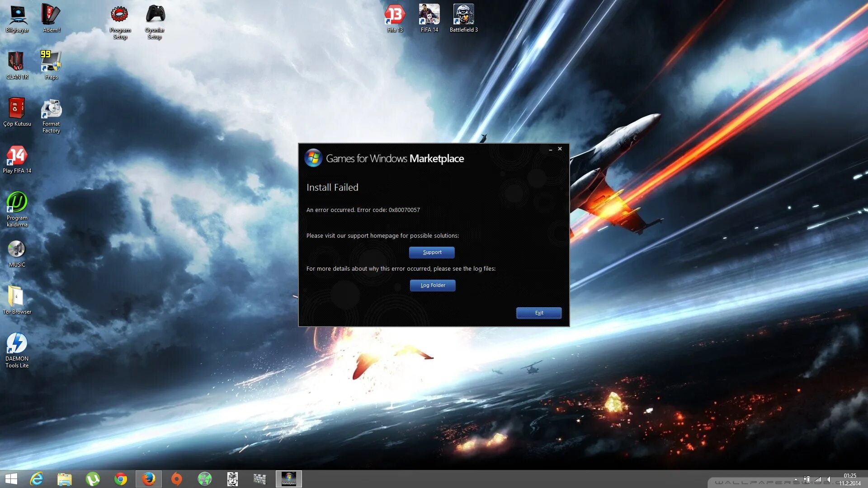
Task: Click the grey brick wall taskbar icon
Action: pyautogui.click(x=260, y=479)
